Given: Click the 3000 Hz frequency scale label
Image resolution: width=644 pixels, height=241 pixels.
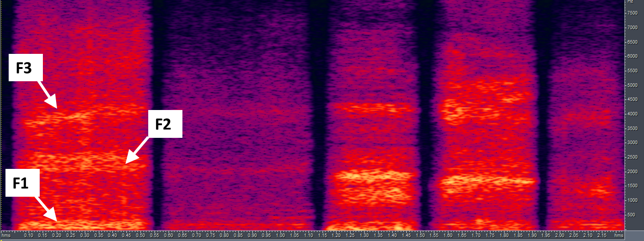Looking at the screenshot, I should (633, 142).
